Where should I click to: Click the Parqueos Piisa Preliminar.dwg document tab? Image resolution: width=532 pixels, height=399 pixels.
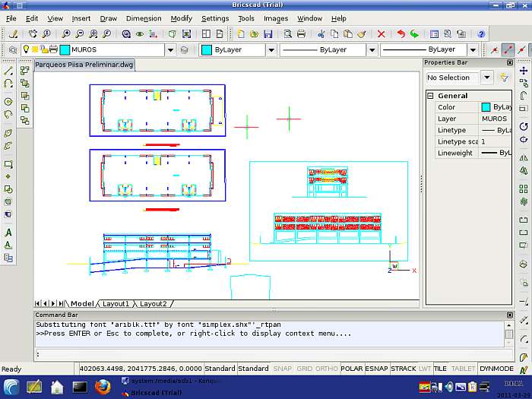click(x=84, y=65)
